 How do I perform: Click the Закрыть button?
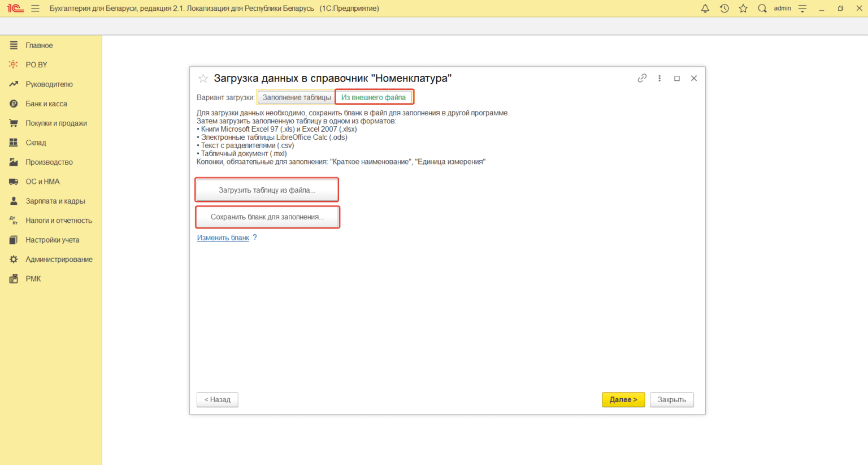tap(672, 399)
